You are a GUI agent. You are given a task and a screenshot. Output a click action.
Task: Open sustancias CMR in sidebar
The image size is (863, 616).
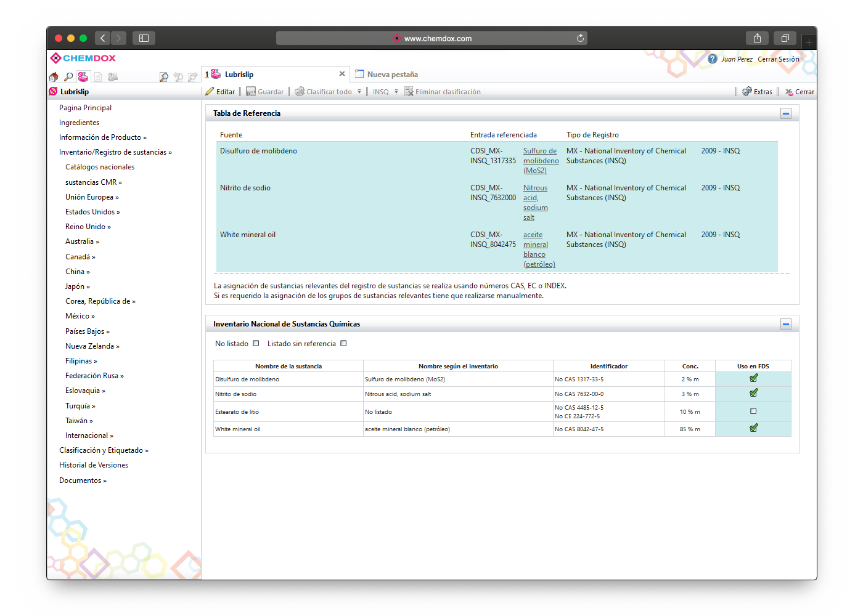pyautogui.click(x=94, y=182)
